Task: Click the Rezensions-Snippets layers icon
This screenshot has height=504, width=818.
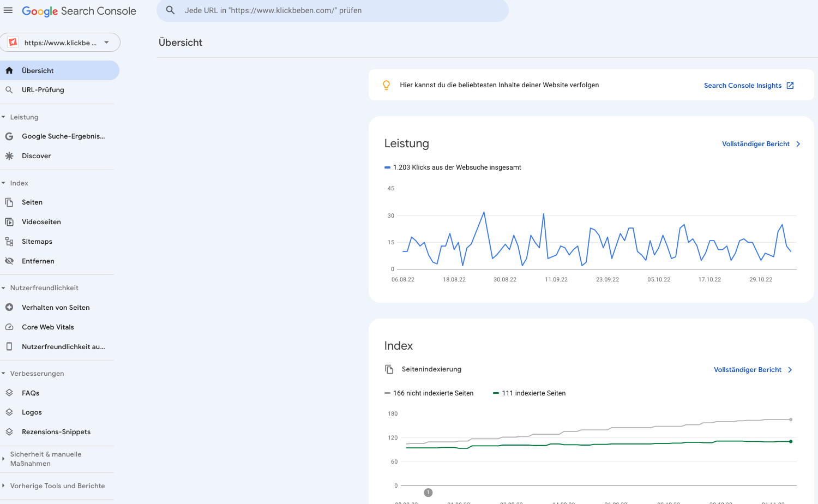Action: [x=9, y=432]
